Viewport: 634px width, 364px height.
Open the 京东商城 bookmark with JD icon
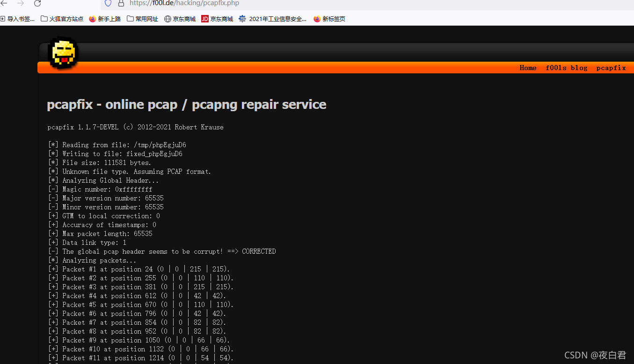tap(217, 19)
